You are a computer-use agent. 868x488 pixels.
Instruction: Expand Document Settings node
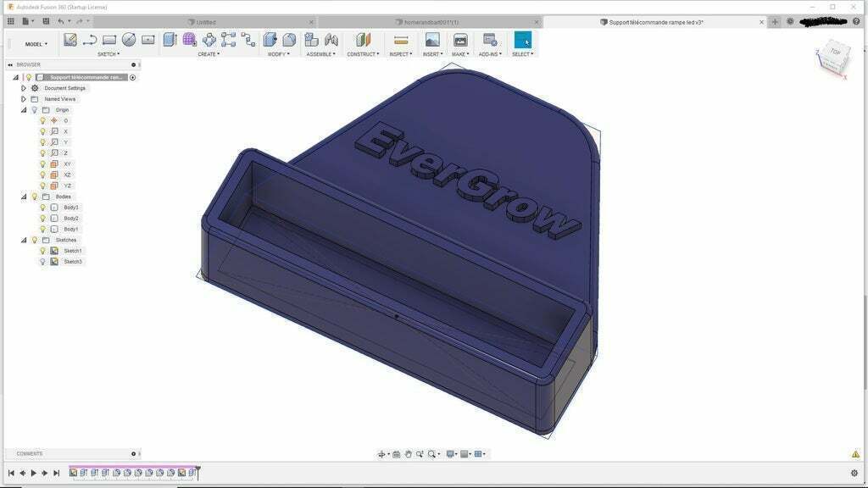coord(23,88)
